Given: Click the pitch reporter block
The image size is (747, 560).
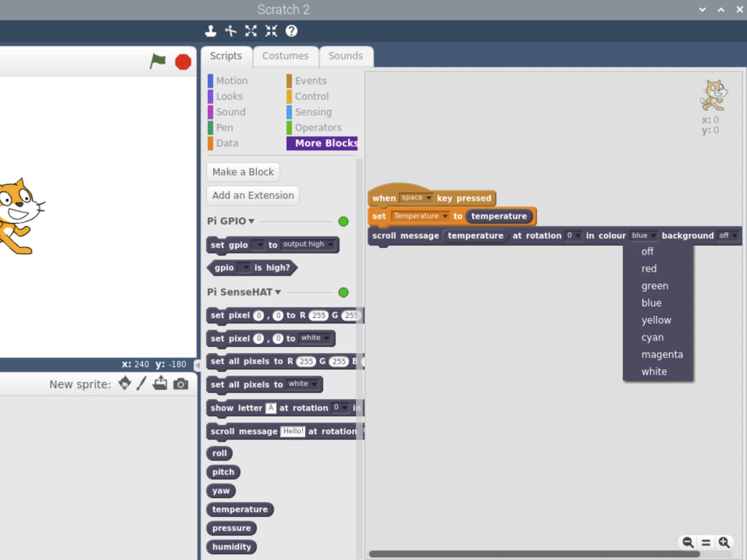Looking at the screenshot, I should (x=223, y=472).
